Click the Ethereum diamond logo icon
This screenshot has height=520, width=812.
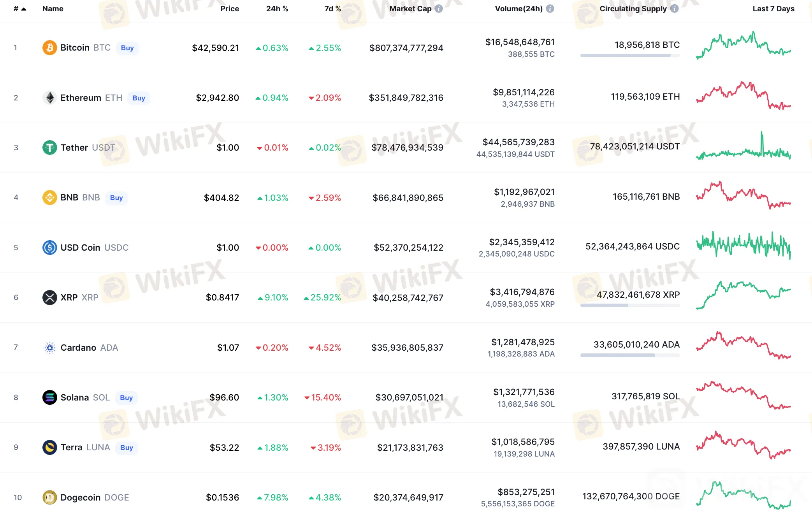pos(49,98)
